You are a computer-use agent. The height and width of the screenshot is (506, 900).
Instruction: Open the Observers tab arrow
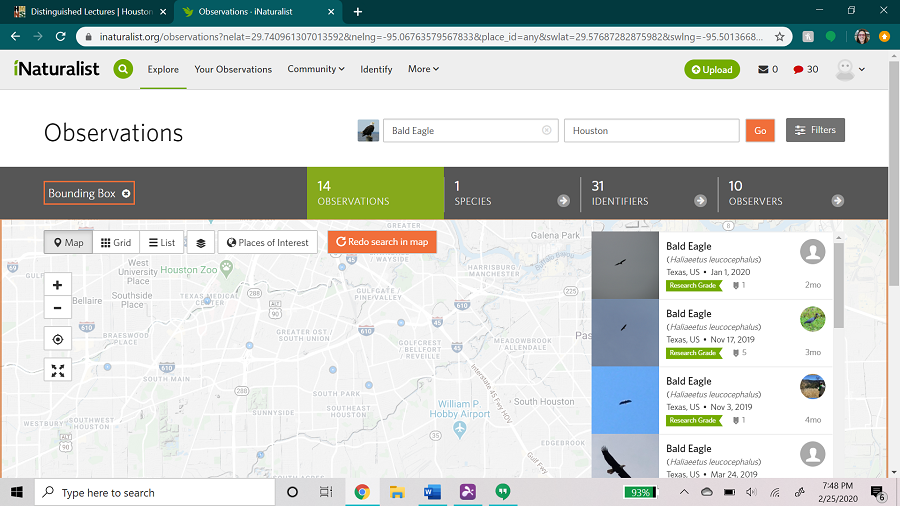point(837,201)
